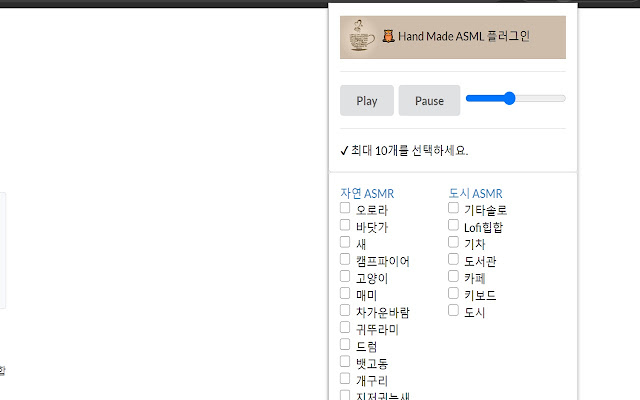Adjust the volume slider handle
The width and height of the screenshot is (640, 400).
[x=509, y=98]
